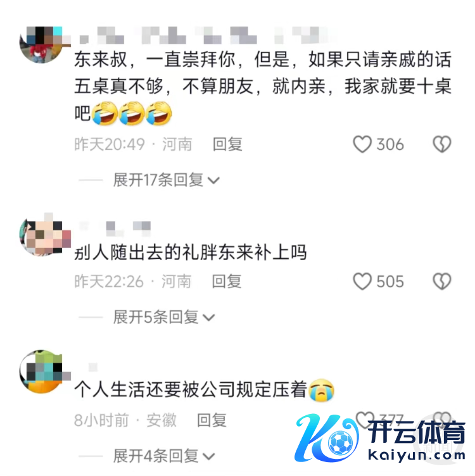
Task: Open second commenter's pixelated avatar
Action: pos(45,234)
